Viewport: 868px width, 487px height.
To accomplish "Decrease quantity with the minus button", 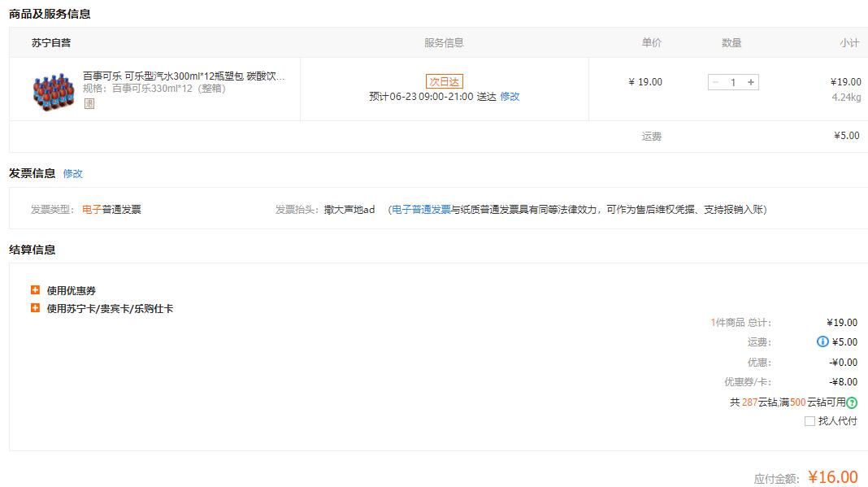I will tap(715, 83).
